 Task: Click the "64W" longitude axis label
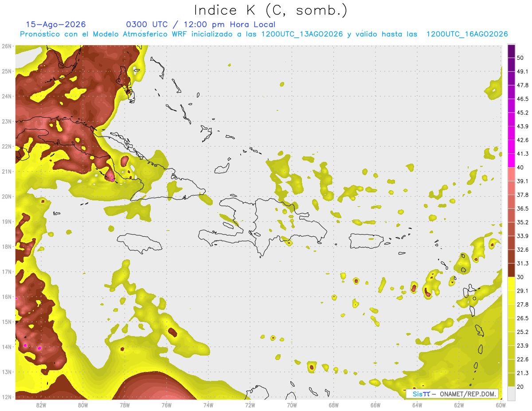[417, 405]
